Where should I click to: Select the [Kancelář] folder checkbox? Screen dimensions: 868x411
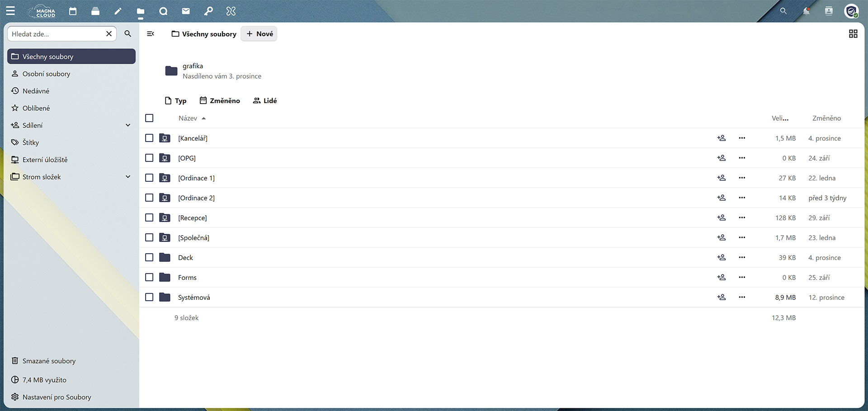click(x=149, y=138)
